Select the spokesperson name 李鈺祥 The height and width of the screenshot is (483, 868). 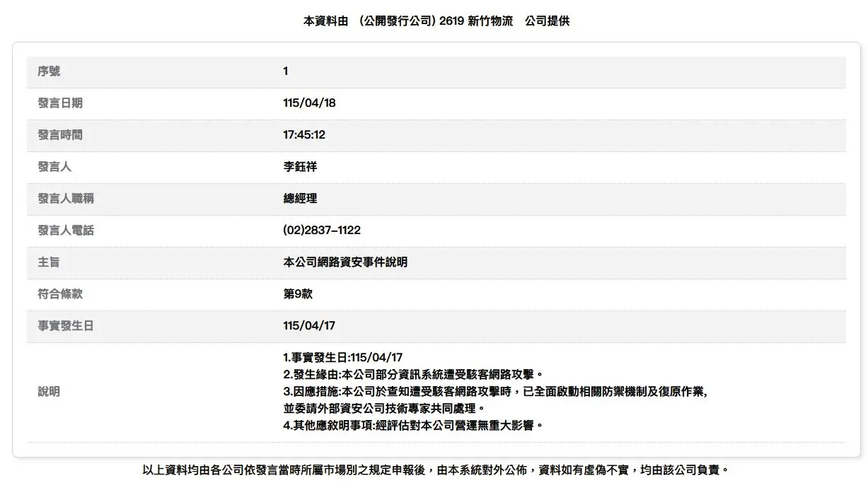tap(300, 167)
